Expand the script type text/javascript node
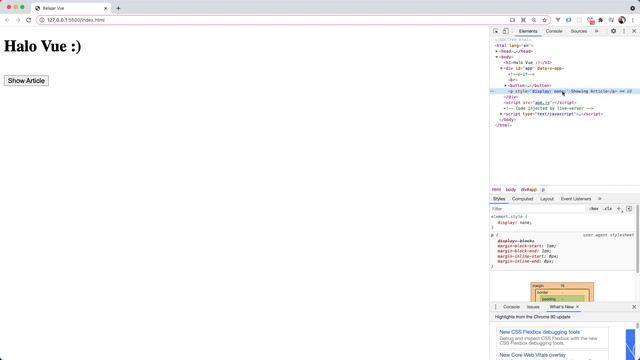 (x=501, y=114)
